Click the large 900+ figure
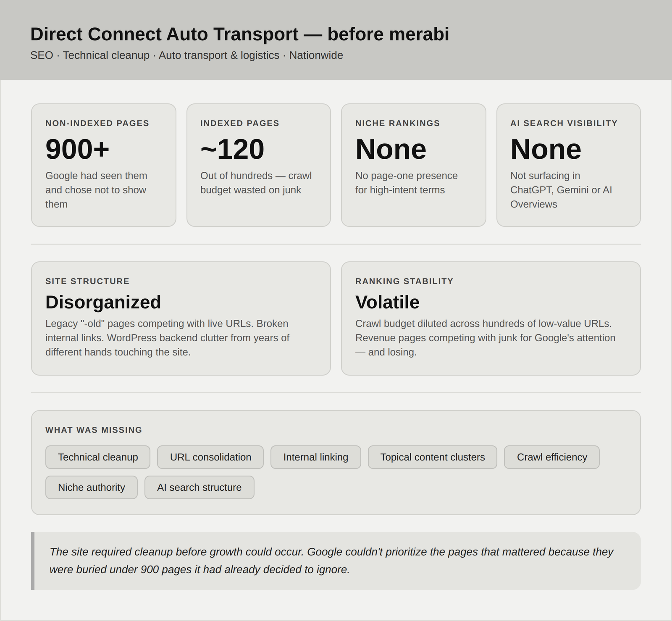Screen dimensions: 672x621 (77, 149)
